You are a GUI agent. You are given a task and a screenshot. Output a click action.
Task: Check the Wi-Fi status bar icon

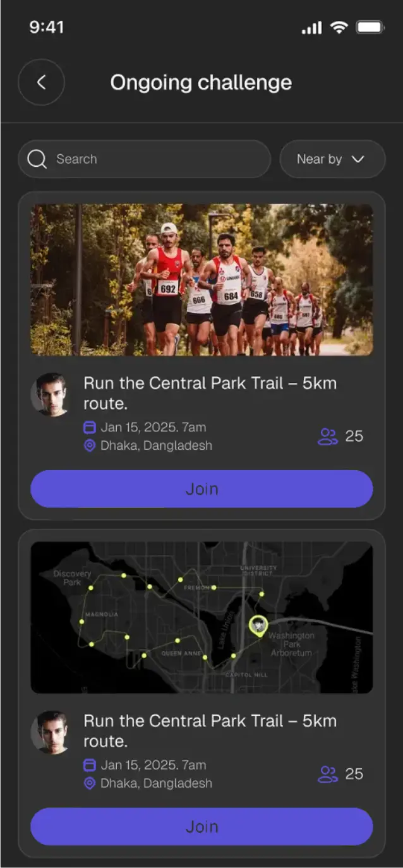click(339, 27)
